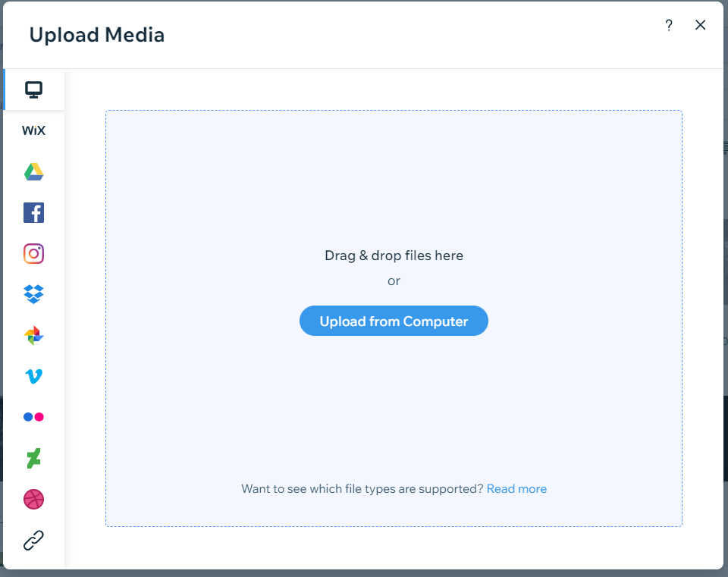Click the supported file types question text
This screenshot has height=577, width=728.
tap(362, 489)
